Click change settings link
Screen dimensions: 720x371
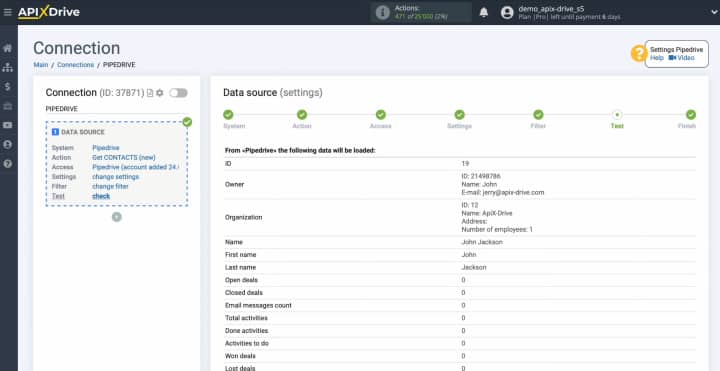click(115, 177)
